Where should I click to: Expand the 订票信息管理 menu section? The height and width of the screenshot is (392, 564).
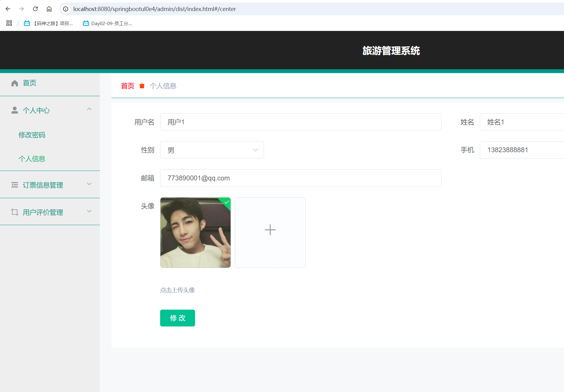tap(89, 184)
